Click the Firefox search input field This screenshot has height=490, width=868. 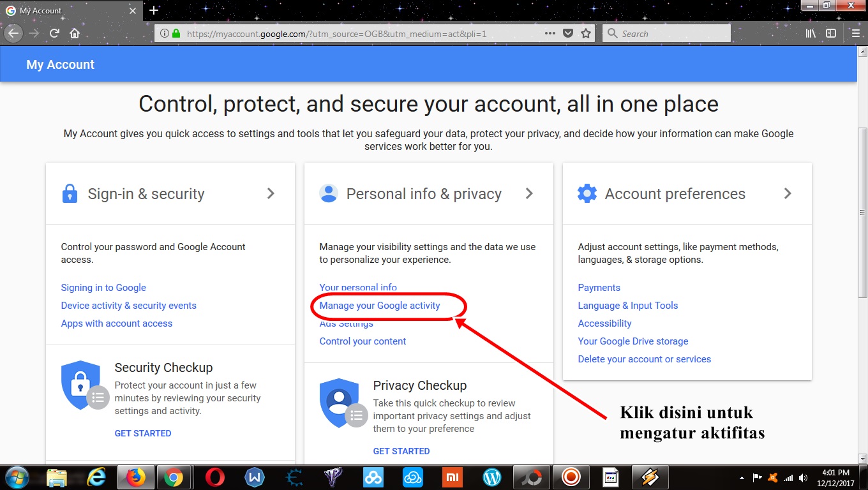pos(666,33)
